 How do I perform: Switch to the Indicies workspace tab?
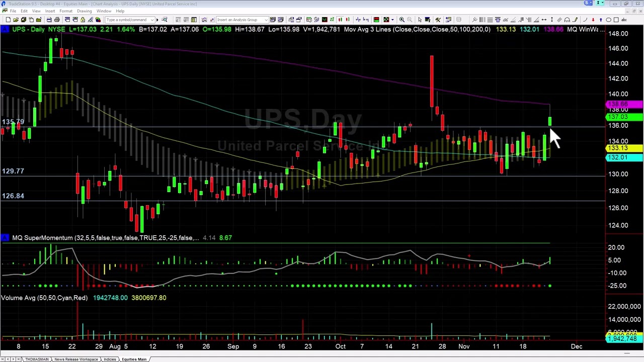coord(110,359)
